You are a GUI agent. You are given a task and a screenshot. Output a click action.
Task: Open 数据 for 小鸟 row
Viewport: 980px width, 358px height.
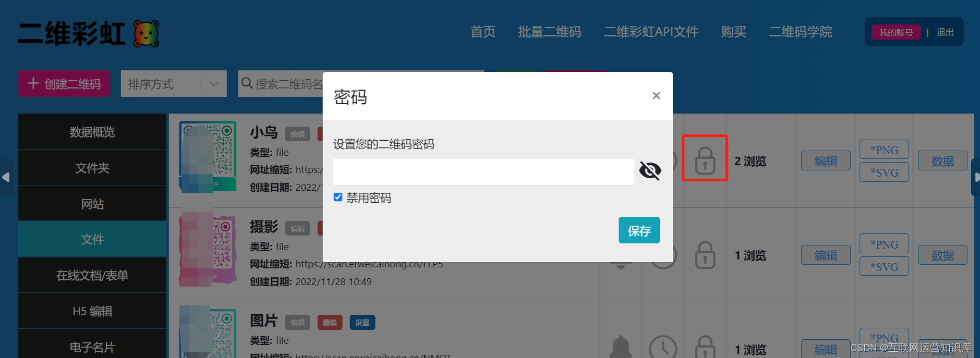coord(942,161)
